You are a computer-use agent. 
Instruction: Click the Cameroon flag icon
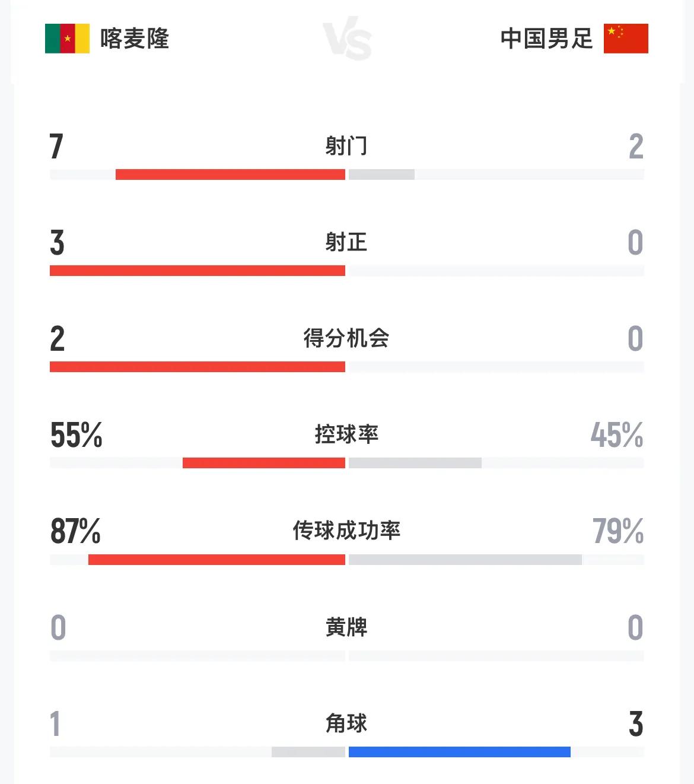pyautogui.click(x=67, y=39)
